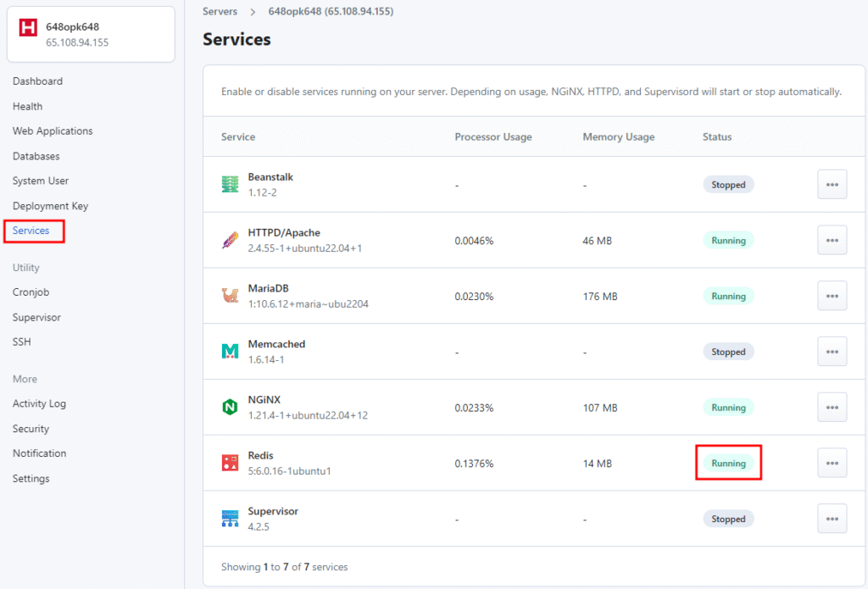Open the actions menu for MariaDB

pyautogui.click(x=832, y=296)
